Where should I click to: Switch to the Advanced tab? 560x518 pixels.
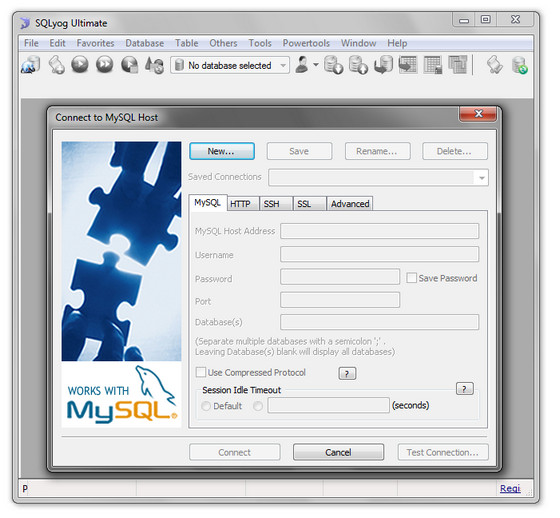point(350,204)
